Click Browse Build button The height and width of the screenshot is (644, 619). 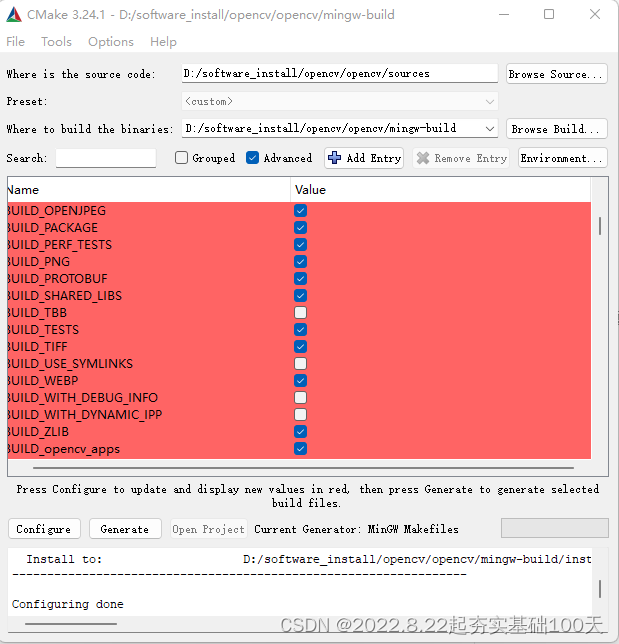tap(557, 129)
